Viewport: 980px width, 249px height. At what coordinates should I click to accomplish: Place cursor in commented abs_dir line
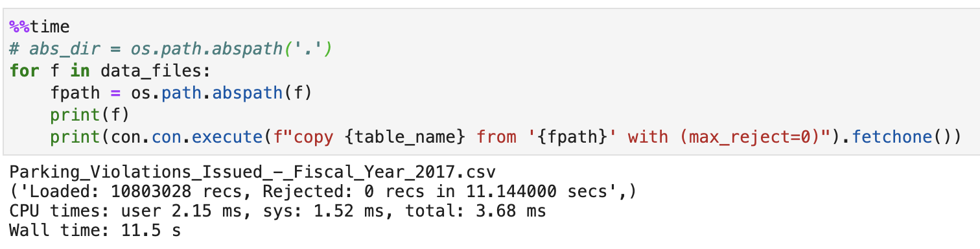[171, 49]
